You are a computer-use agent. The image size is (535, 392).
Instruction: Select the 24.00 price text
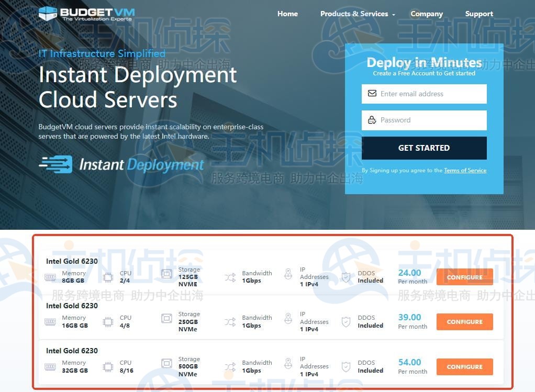(x=409, y=273)
